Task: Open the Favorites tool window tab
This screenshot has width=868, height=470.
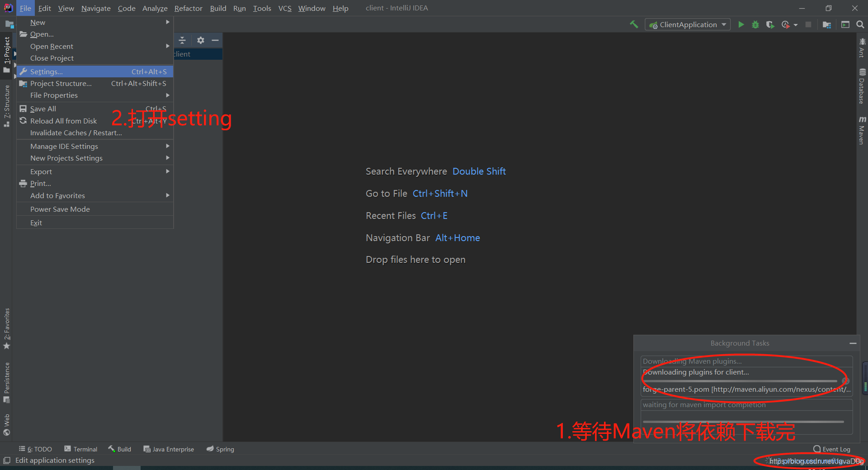Action: point(6,328)
